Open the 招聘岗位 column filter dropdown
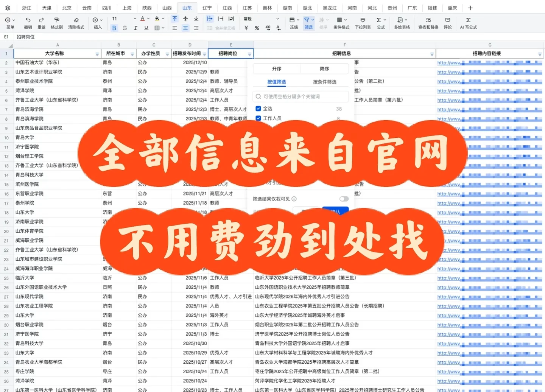 click(x=249, y=54)
